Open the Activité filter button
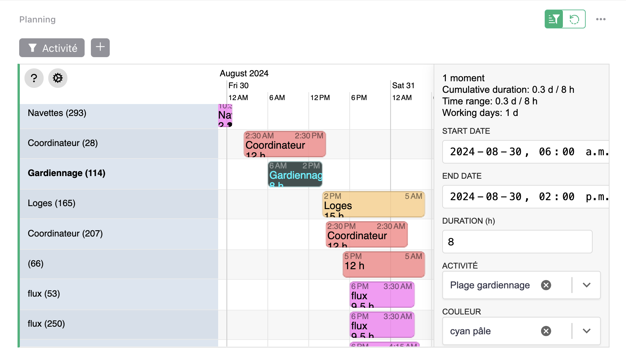Screen dimensions: 626x364 coord(52,48)
